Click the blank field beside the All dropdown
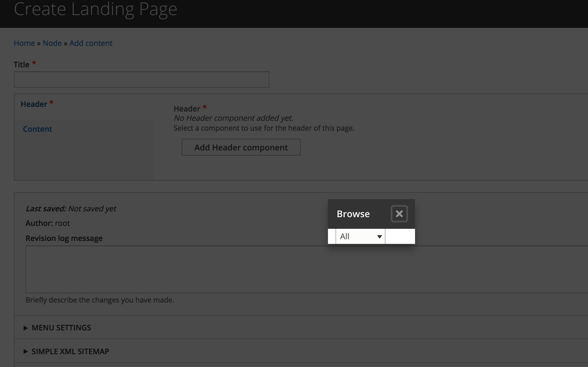588x367 pixels. [x=400, y=236]
